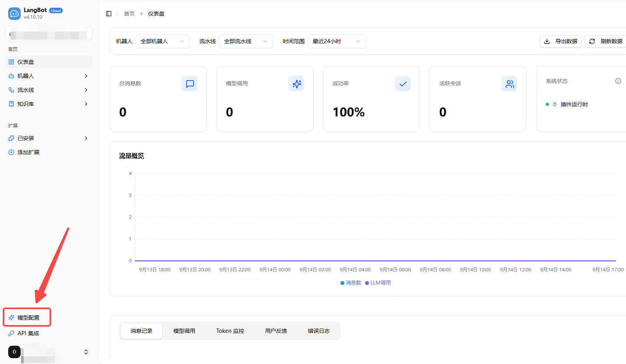Image resolution: width=626 pixels, height=364 pixels.
Task: Expand the 知识库 sidebar chevron
Action: pos(86,104)
